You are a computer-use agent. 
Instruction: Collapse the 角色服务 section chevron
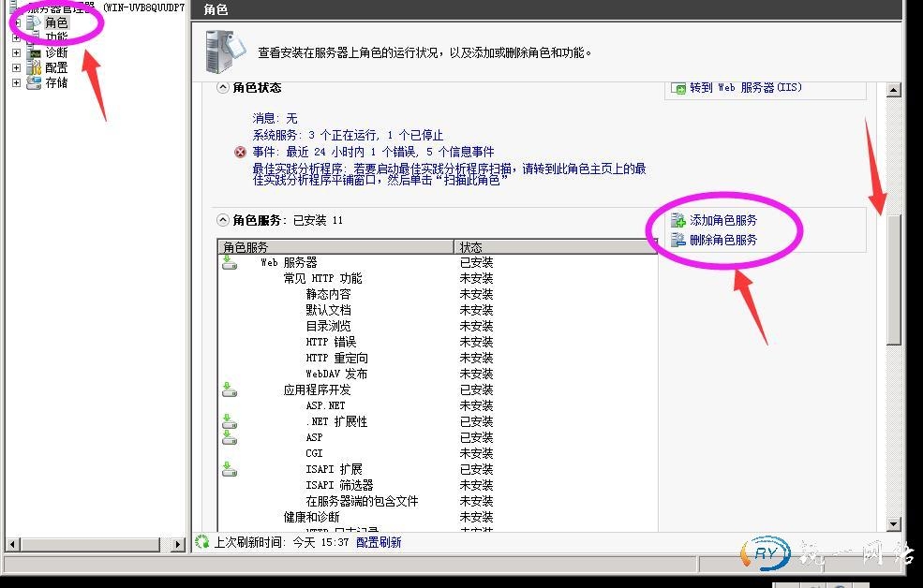pyautogui.click(x=223, y=220)
